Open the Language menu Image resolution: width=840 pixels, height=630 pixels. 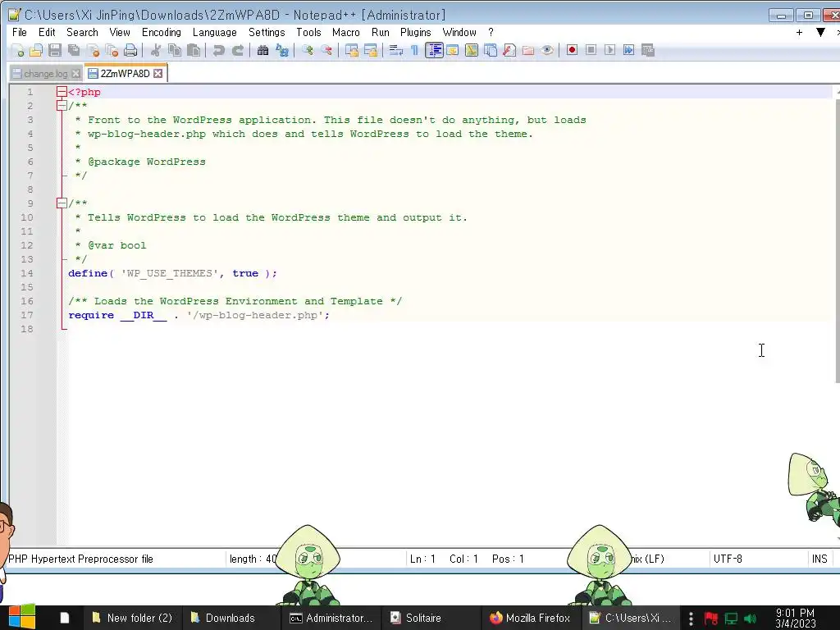click(214, 32)
